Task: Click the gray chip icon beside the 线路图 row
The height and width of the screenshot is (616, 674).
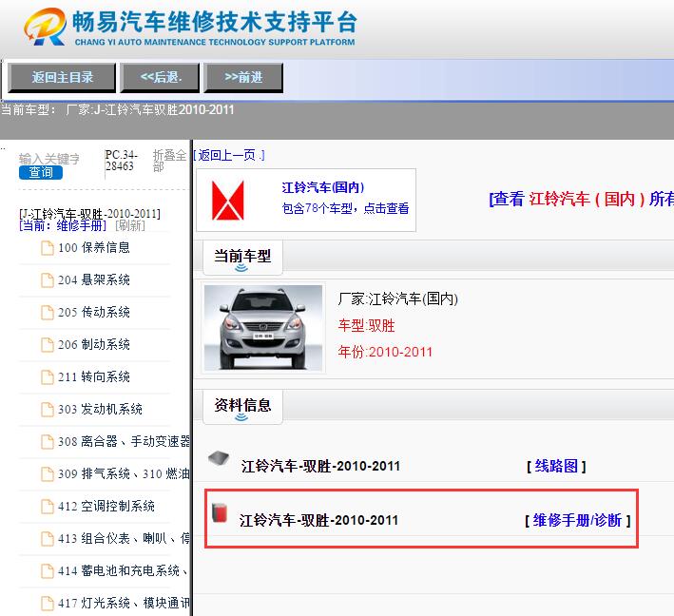Action: (x=219, y=458)
